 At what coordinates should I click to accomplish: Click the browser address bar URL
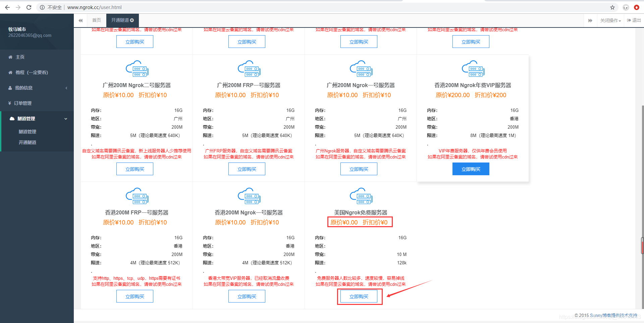(95, 7)
